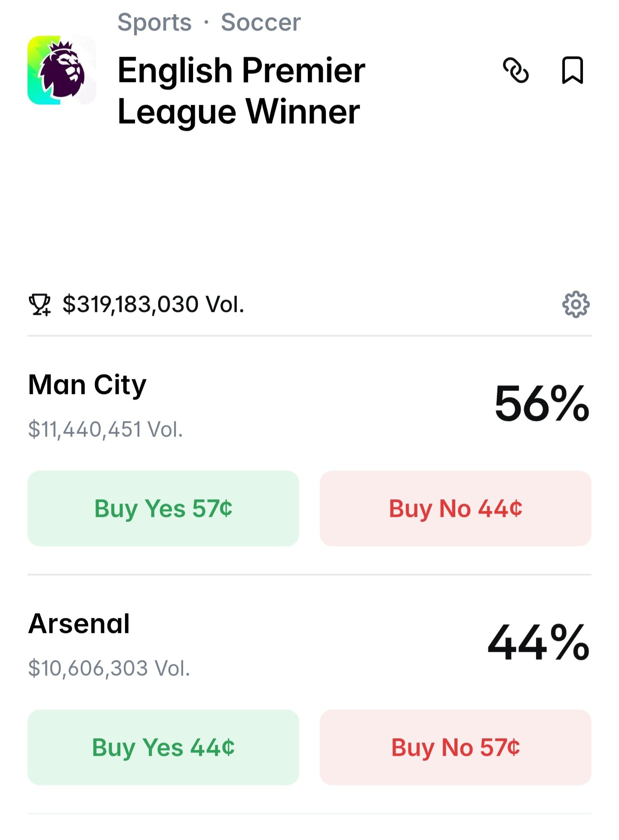Go to the Sports category breadcrumb
This screenshot has height=840, width=619.
154,22
